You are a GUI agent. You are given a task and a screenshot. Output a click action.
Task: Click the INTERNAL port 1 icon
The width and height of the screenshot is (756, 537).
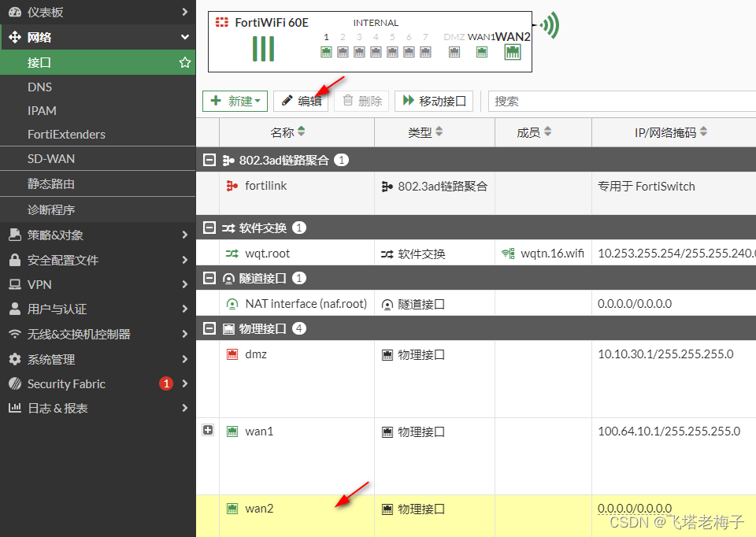[326, 52]
